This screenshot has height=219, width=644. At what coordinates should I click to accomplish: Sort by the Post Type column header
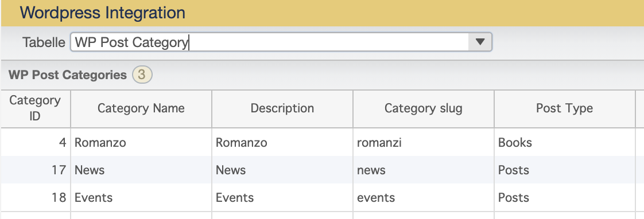tap(565, 109)
